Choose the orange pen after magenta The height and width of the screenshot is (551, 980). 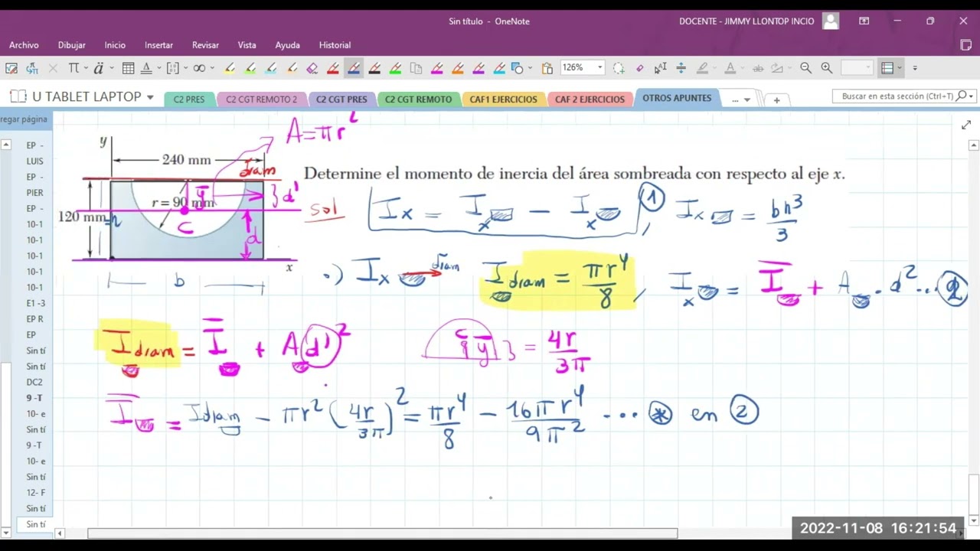(x=457, y=68)
